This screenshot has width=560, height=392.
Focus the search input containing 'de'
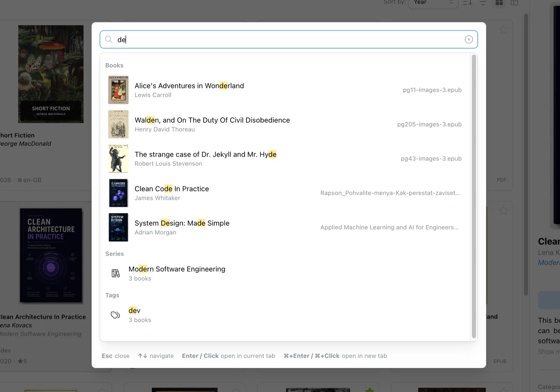point(289,40)
